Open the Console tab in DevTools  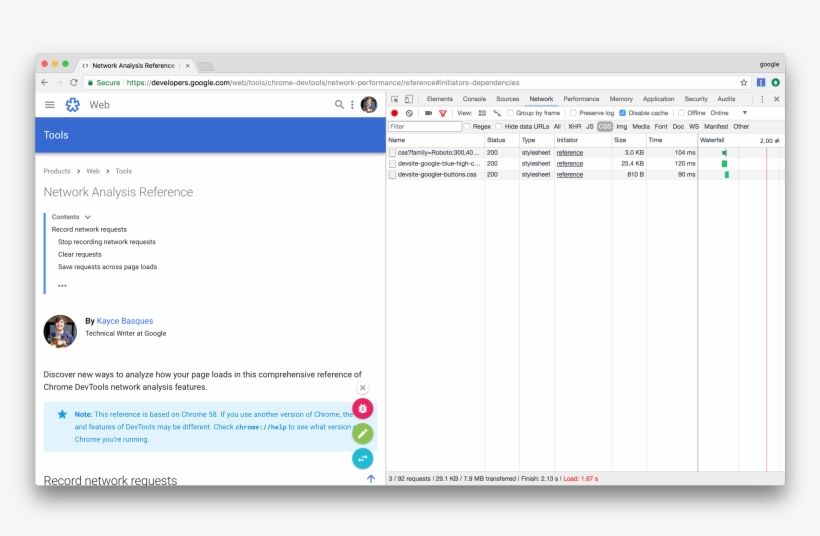click(474, 99)
